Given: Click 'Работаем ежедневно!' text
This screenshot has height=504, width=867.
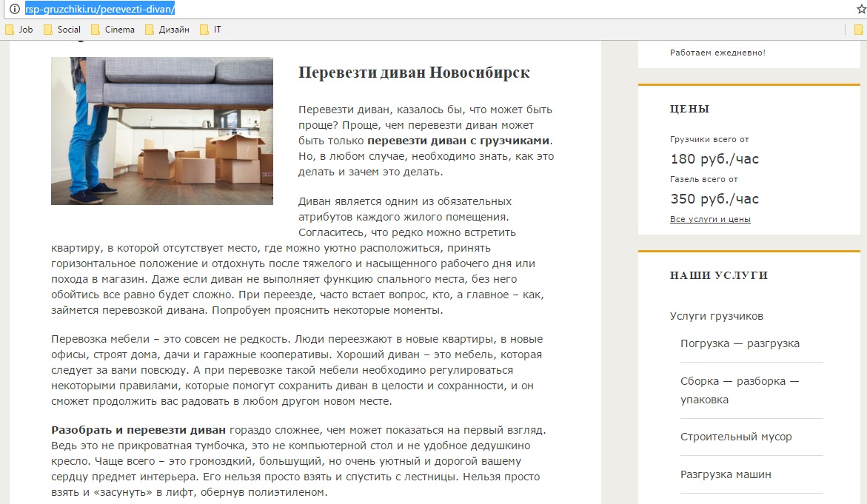Looking at the screenshot, I should [x=717, y=53].
